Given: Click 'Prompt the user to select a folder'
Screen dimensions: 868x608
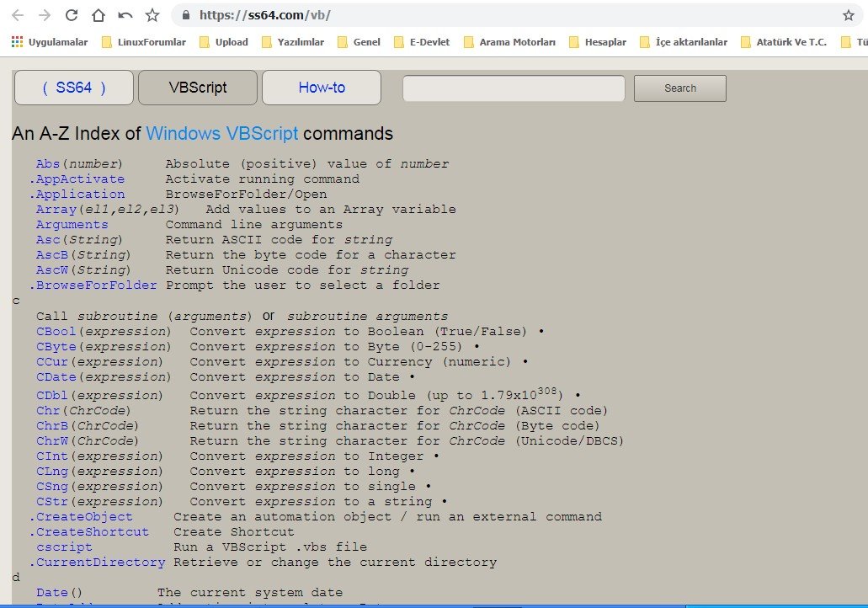Looking at the screenshot, I should point(303,285).
